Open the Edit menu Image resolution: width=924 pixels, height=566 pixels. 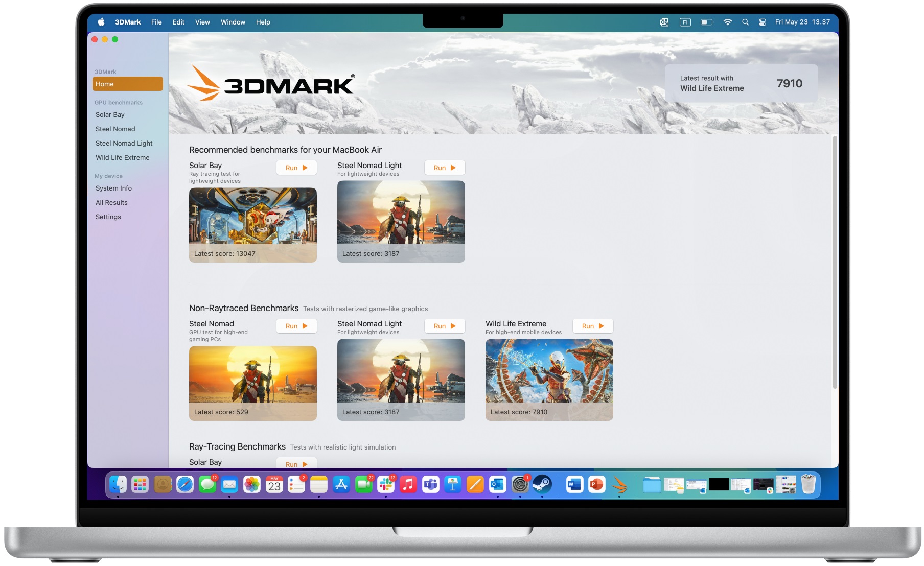[178, 22]
